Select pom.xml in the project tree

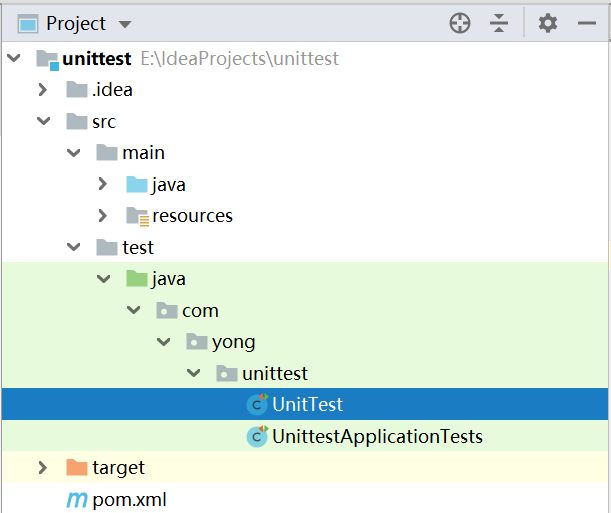coord(129,499)
